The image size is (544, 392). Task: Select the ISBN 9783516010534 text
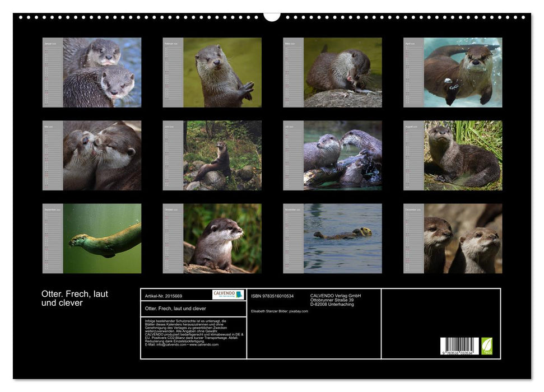click(272, 295)
